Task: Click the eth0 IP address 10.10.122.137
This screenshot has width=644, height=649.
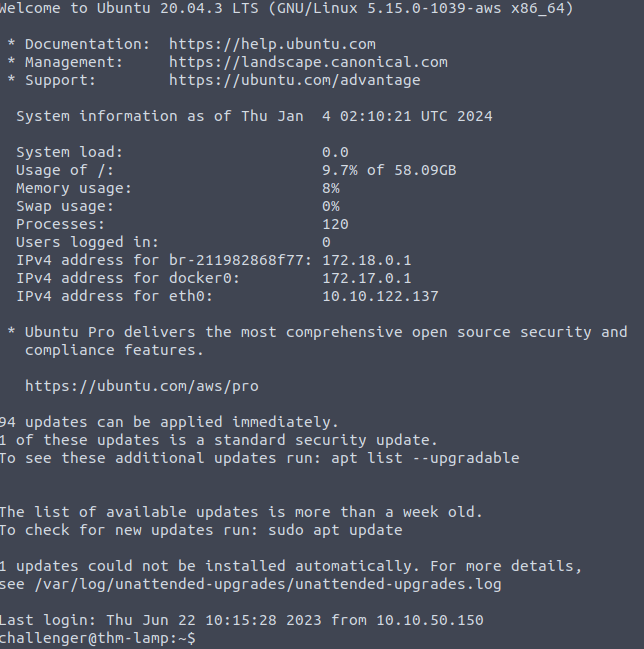Action: tap(380, 296)
